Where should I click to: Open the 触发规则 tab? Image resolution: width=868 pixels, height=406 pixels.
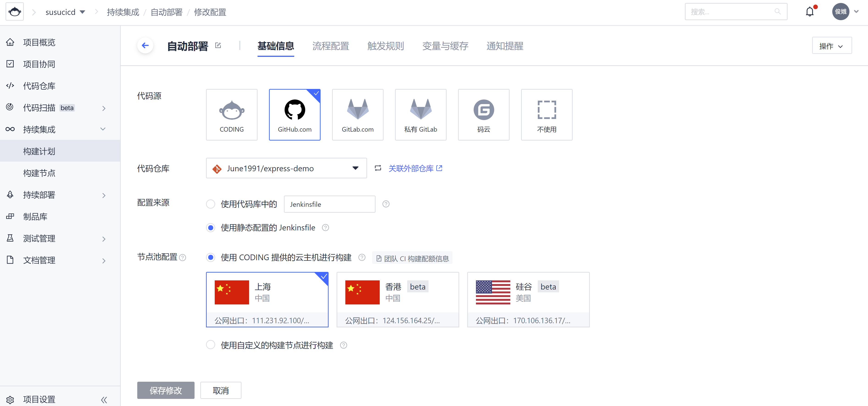[385, 46]
